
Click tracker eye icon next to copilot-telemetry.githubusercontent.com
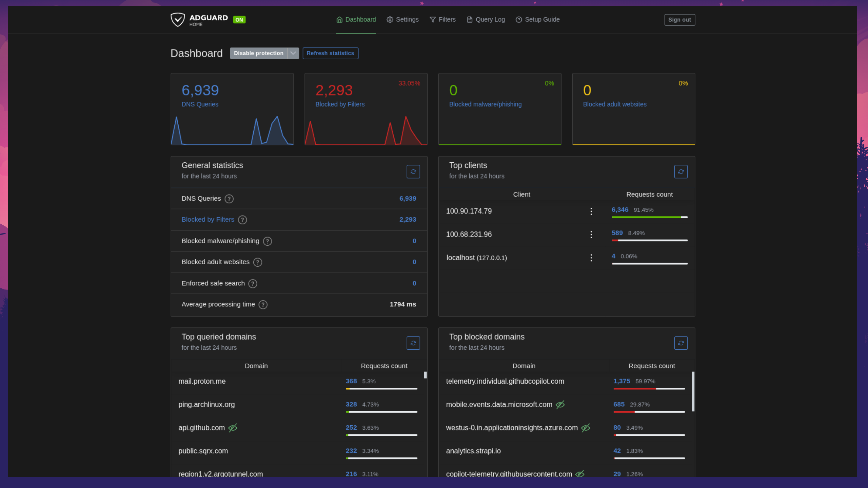580,474
